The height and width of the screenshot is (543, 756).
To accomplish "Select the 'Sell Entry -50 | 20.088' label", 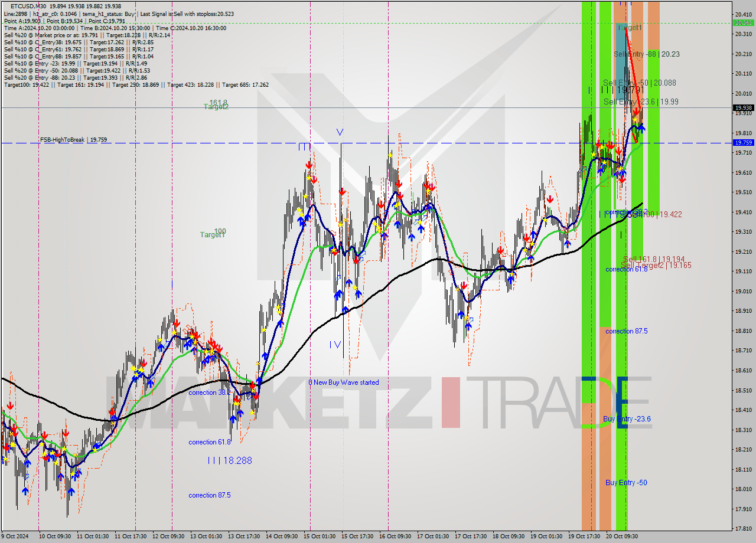I will pos(640,83).
